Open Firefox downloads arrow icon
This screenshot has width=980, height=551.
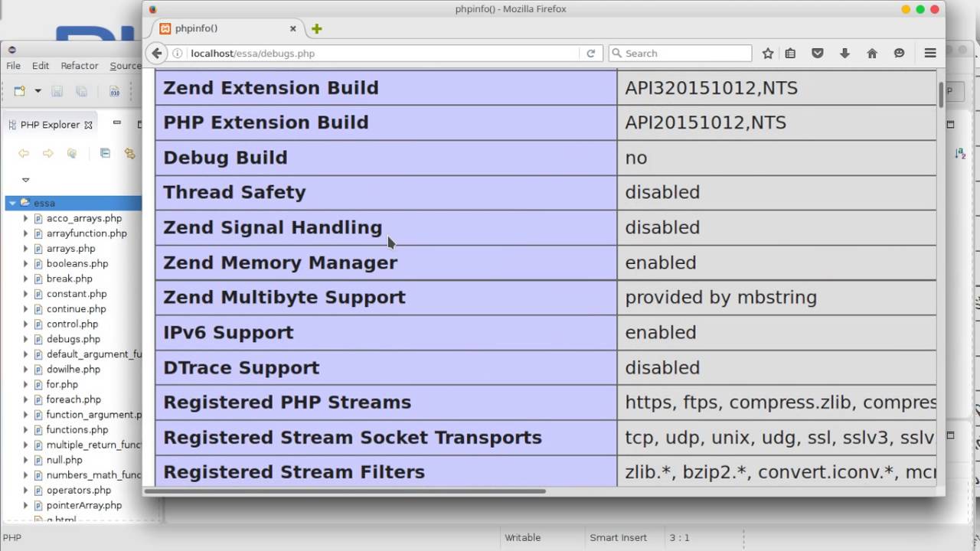point(844,54)
